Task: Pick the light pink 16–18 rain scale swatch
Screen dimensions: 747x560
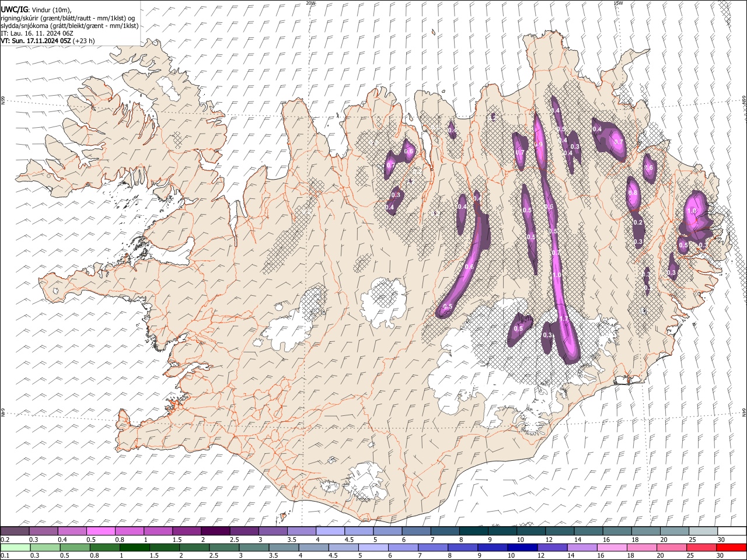Action: [612, 547]
